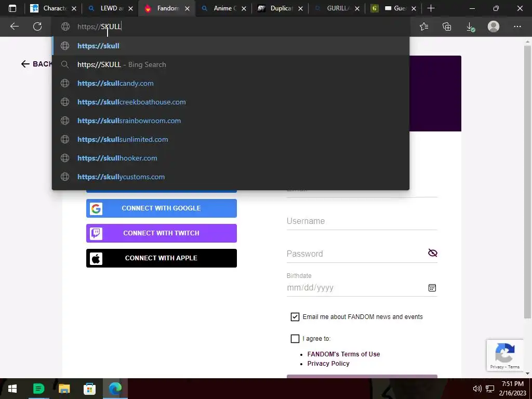Click Connect with Twitch button
Screen dimensions: 532x399
coord(162,233)
